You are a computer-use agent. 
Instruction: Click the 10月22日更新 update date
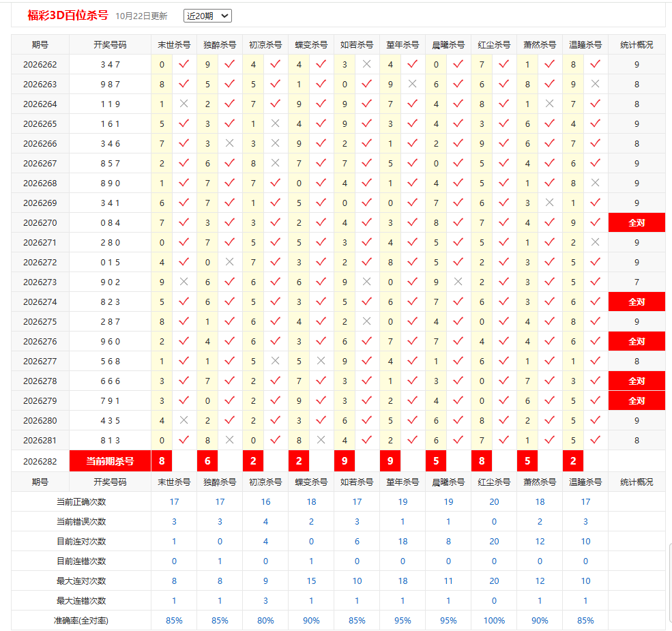(x=141, y=16)
